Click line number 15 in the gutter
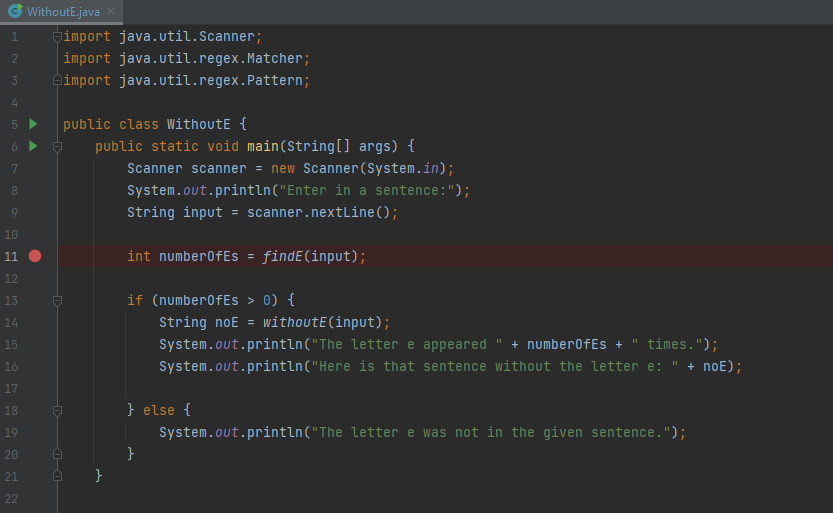Screen dimensions: 833x513 tap(12, 344)
